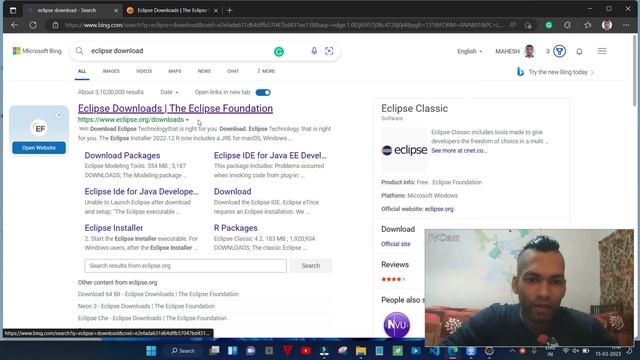Open 'Eclipse Che - Eclipse Downloads' link
Viewport: 640px width, 360px height.
tap(152, 318)
